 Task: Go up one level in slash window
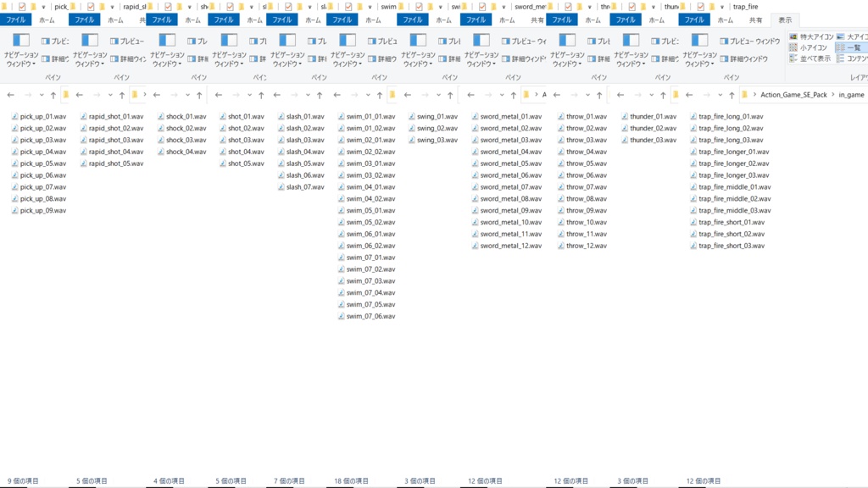click(320, 95)
